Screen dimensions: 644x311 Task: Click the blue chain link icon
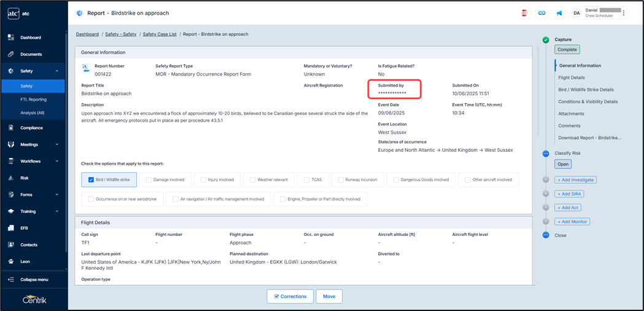541,13
